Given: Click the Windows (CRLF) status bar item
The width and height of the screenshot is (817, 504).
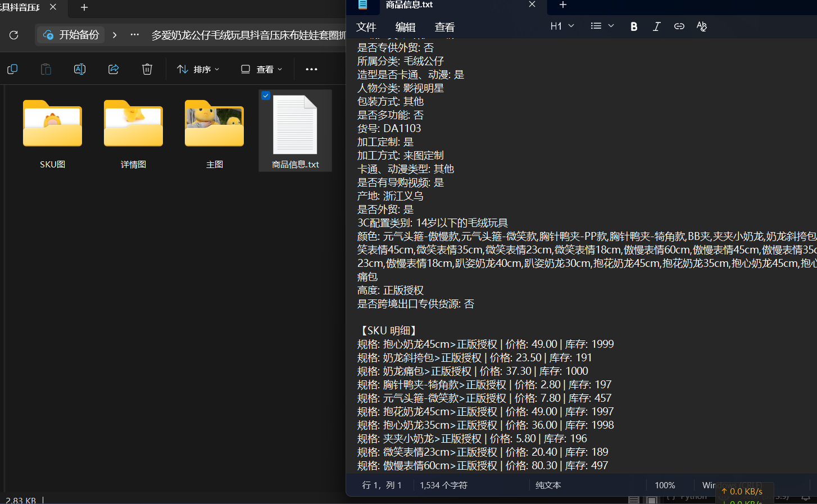Looking at the screenshot, I should pyautogui.click(x=730, y=485).
